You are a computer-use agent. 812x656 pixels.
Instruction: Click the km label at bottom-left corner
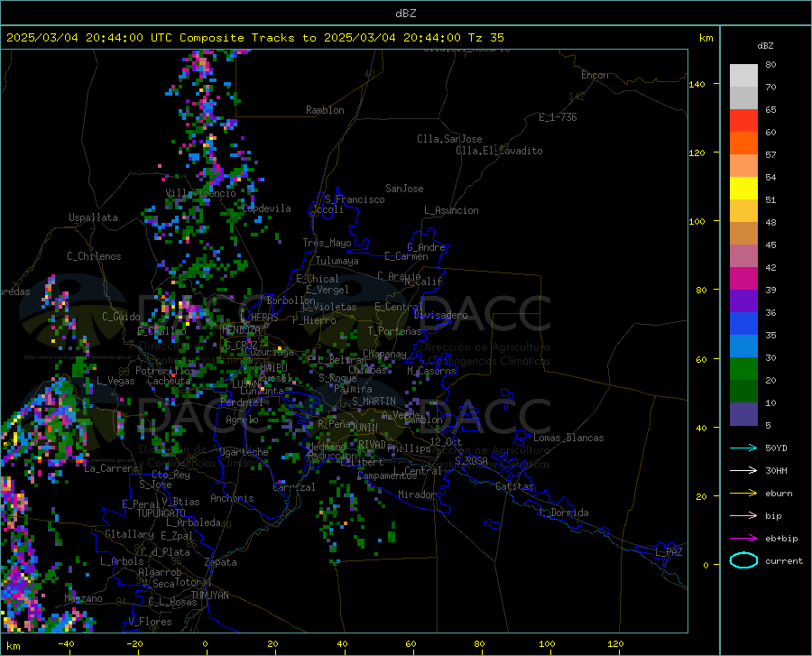point(13,646)
